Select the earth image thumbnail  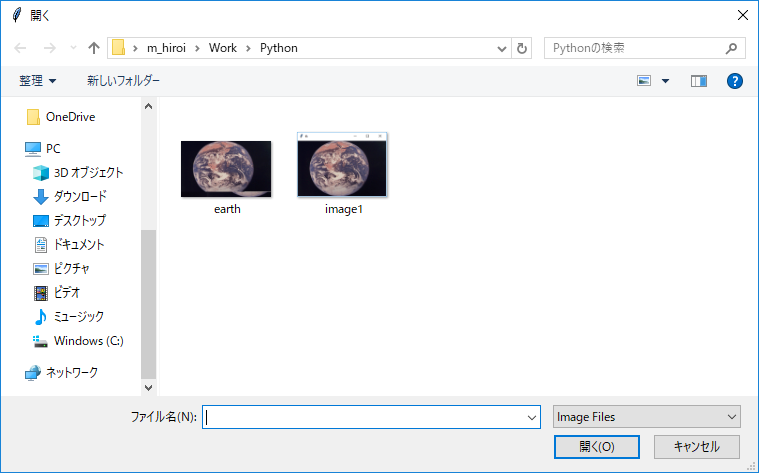[x=226, y=169]
